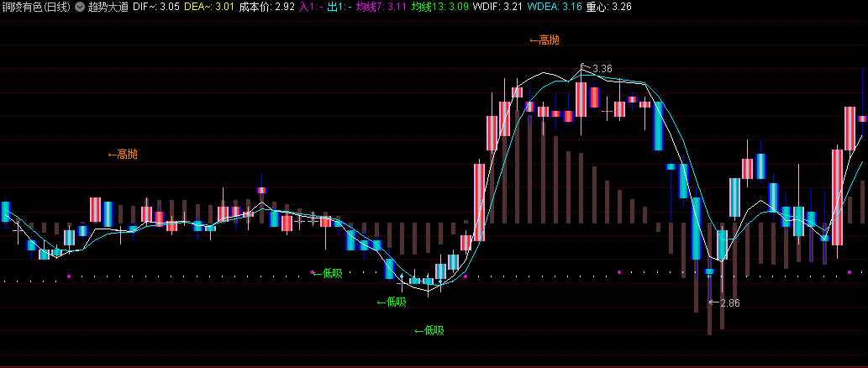Screen dimensions: 868x368
Task: Click the 2.86 low price label
Action: tap(729, 302)
